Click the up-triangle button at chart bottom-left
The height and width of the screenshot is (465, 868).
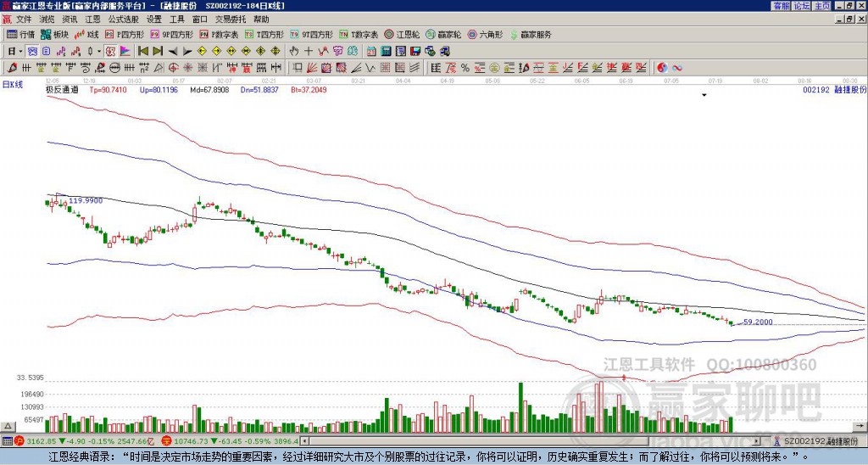coord(8,426)
